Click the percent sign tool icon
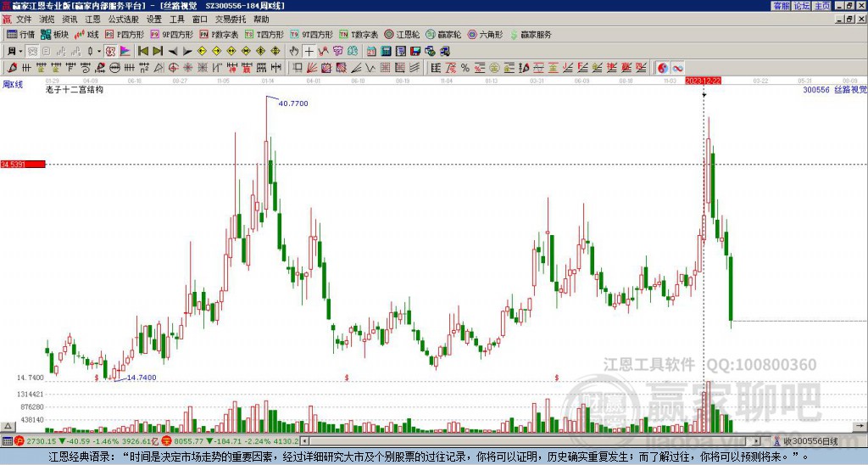The image size is (868, 465). pyautogui.click(x=465, y=68)
